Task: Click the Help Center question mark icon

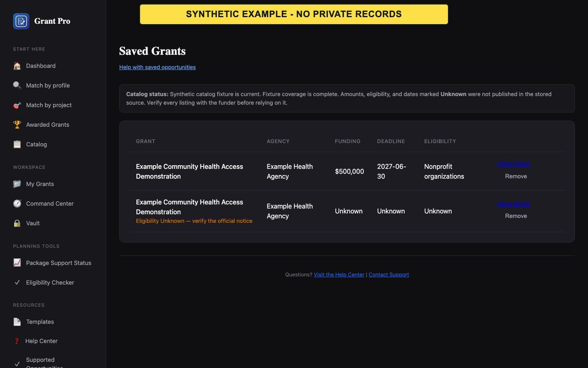Action: (17, 341)
